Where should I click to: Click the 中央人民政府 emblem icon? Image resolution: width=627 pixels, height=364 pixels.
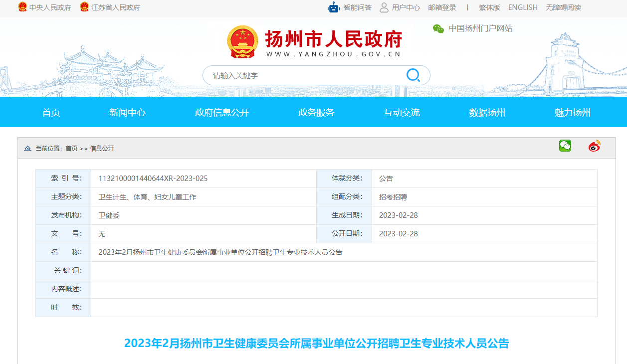pos(22,7)
